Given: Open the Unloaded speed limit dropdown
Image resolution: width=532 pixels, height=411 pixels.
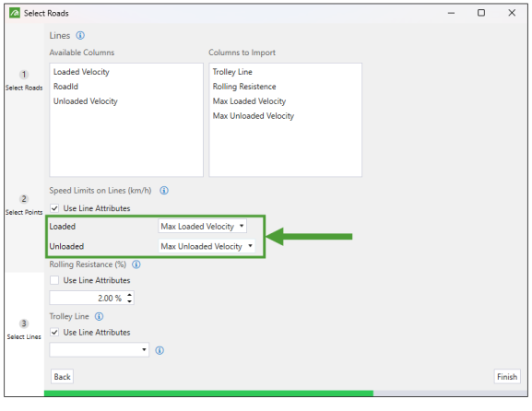Looking at the screenshot, I should pyautogui.click(x=207, y=246).
